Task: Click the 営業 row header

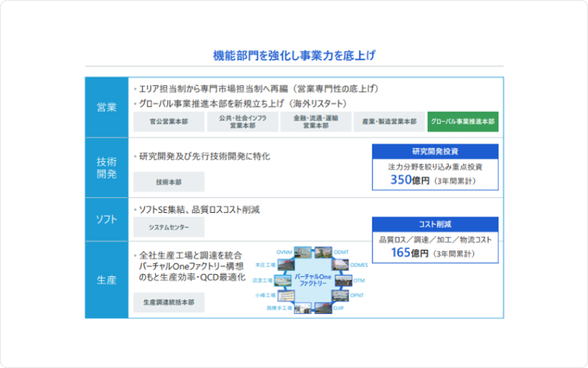Action: 107,108
